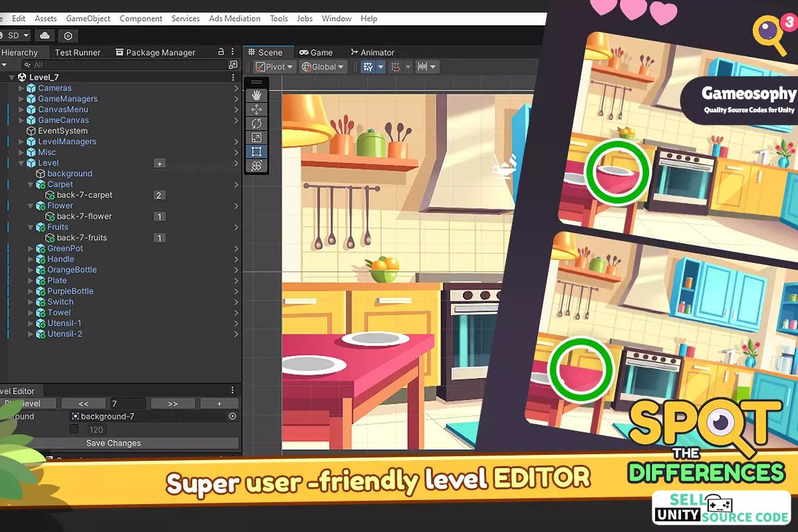Select Utensil-2 in the Hierarchy
The width and height of the screenshot is (798, 532).
point(65,334)
